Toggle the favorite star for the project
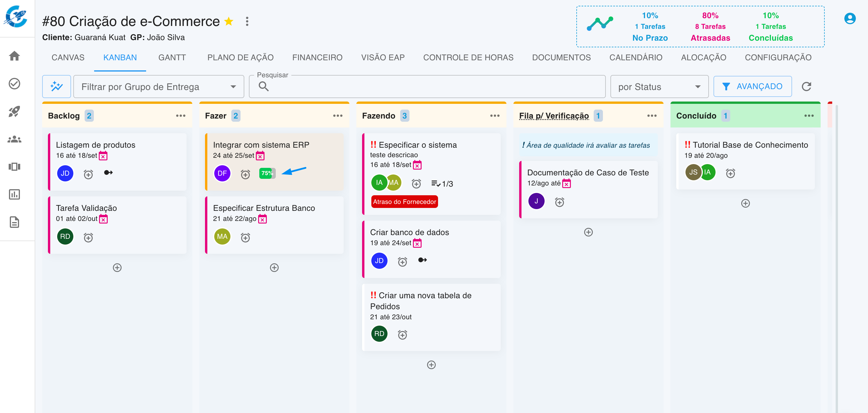Viewport: 868px width, 413px height. click(x=229, y=21)
